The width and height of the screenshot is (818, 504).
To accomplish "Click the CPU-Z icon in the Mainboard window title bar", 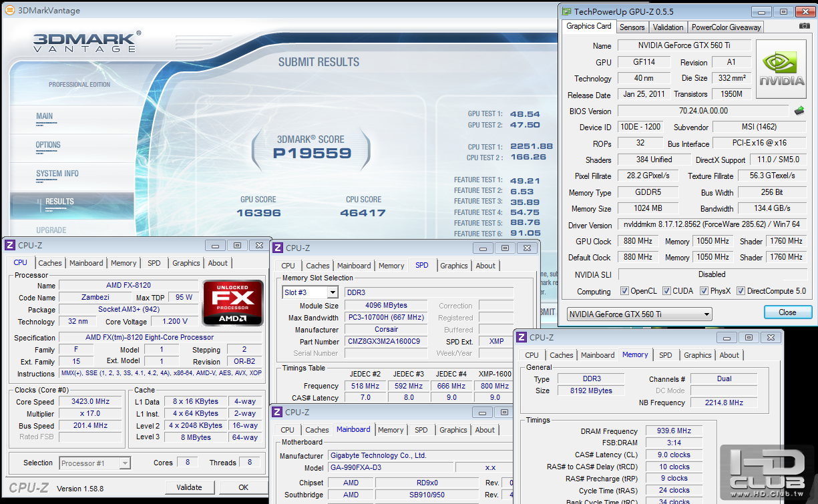I will (277, 412).
